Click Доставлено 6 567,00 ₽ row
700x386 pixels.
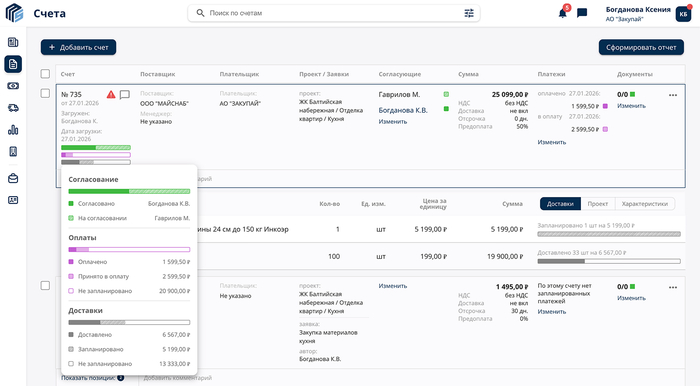(x=129, y=335)
